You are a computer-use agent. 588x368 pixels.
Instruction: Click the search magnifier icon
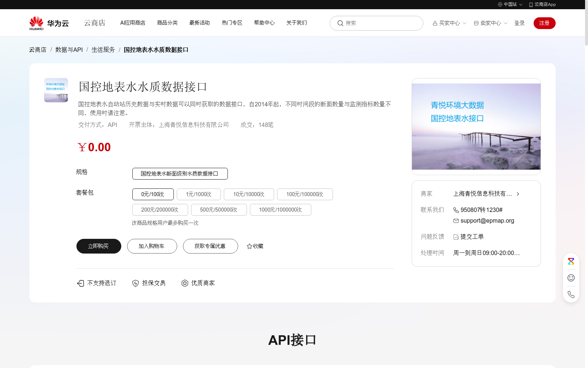(x=340, y=23)
